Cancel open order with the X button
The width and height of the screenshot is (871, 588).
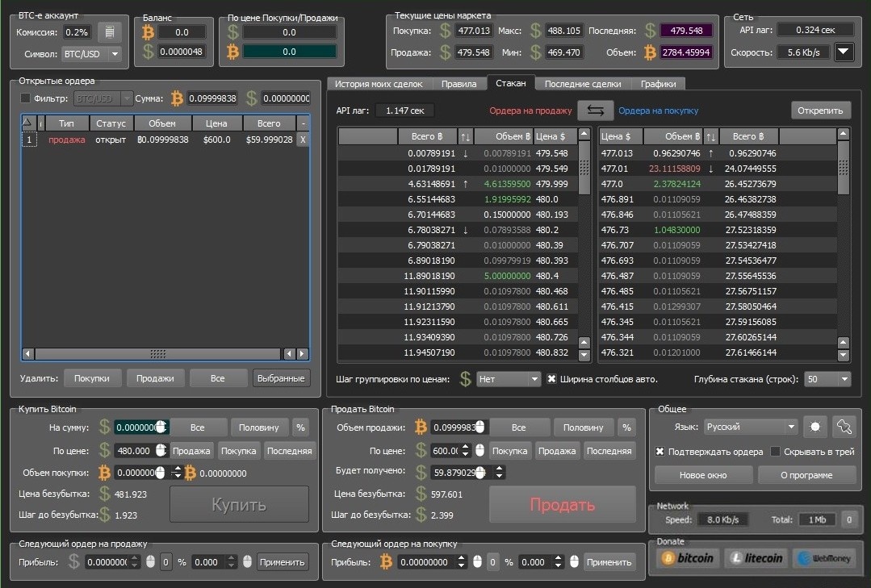(x=303, y=140)
